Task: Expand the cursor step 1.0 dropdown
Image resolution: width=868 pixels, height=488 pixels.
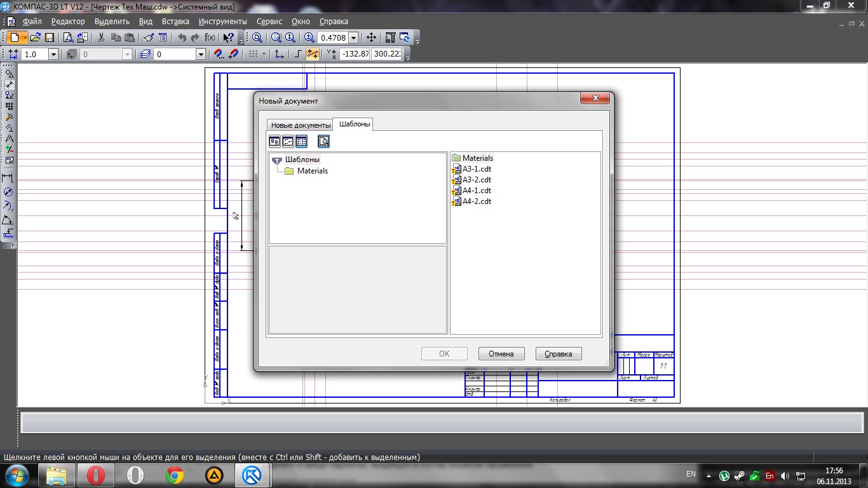Action: [53, 55]
